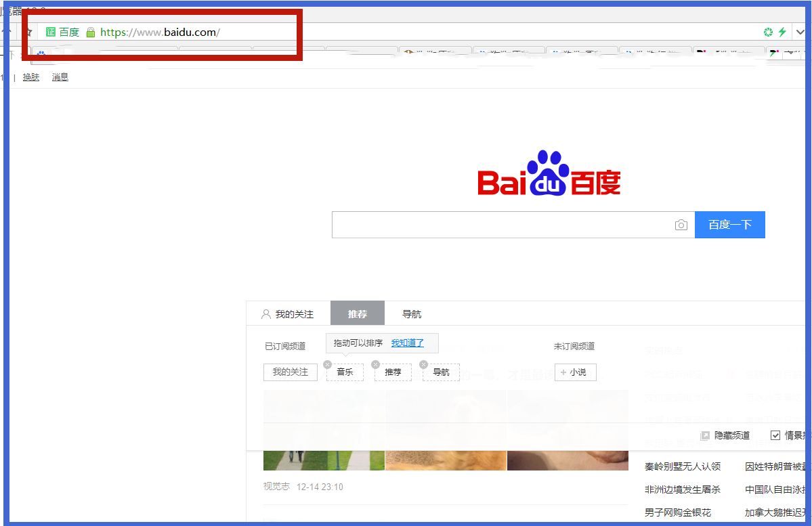
Task: Click the green 证 certificate badge in address bar
Action: (51, 32)
